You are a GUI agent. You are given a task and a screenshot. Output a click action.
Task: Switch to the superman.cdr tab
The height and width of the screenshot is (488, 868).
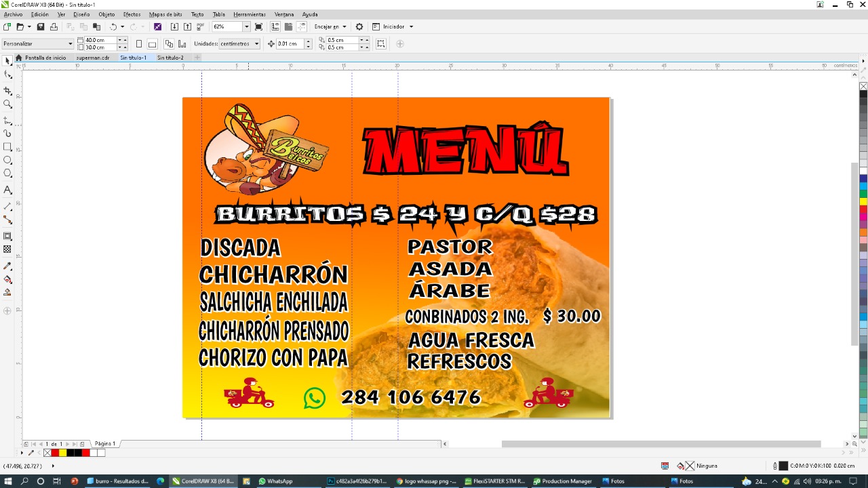click(x=92, y=58)
